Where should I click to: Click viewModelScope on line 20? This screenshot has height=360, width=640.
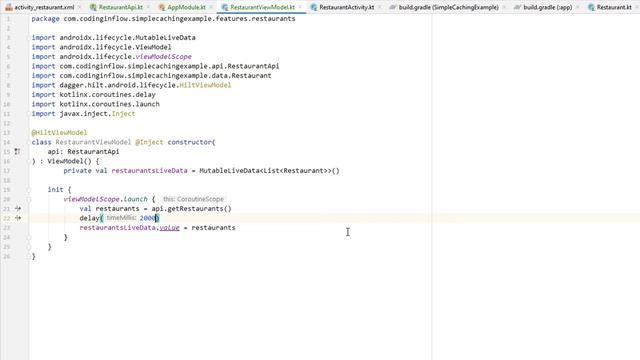click(91, 199)
